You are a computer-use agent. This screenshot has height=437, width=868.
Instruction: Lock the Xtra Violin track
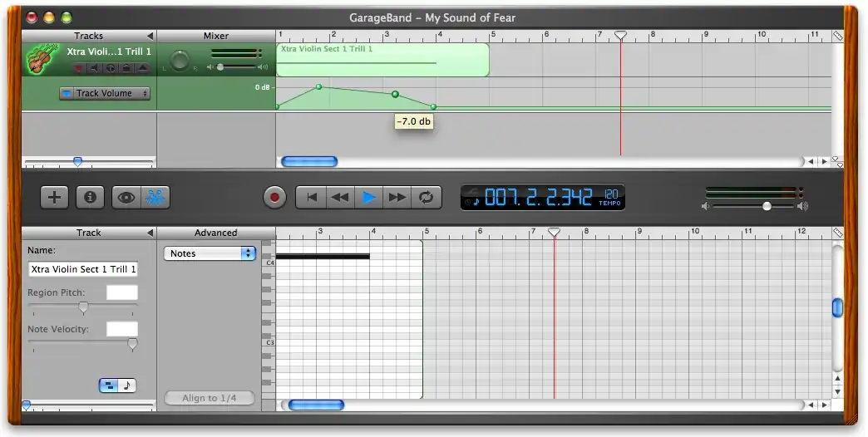(x=126, y=68)
